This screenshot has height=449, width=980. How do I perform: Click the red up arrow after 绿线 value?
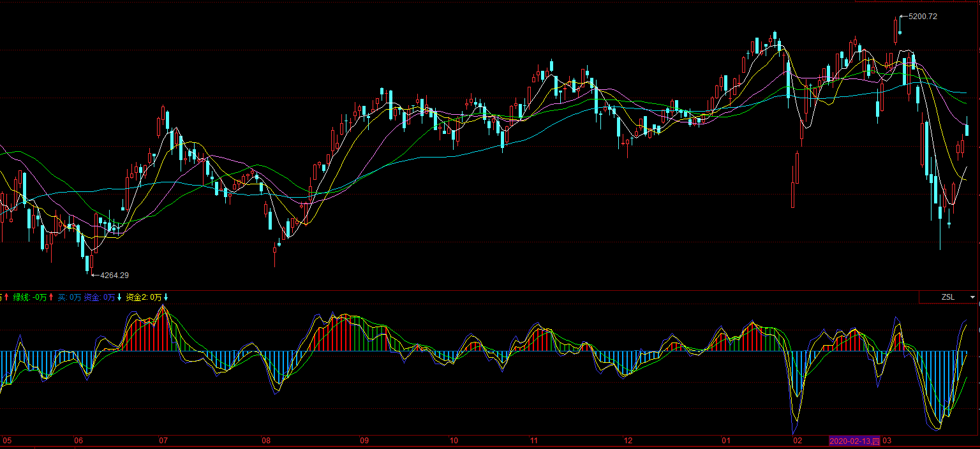(x=51, y=297)
